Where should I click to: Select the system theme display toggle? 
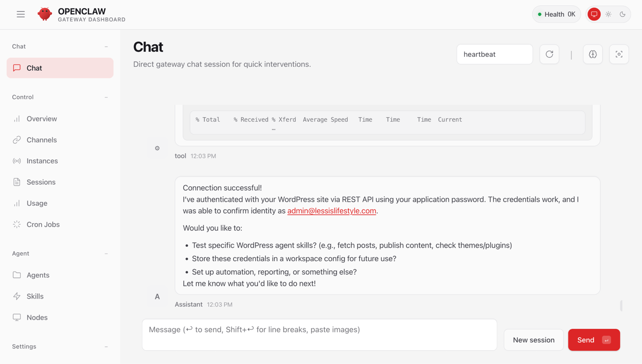click(594, 14)
